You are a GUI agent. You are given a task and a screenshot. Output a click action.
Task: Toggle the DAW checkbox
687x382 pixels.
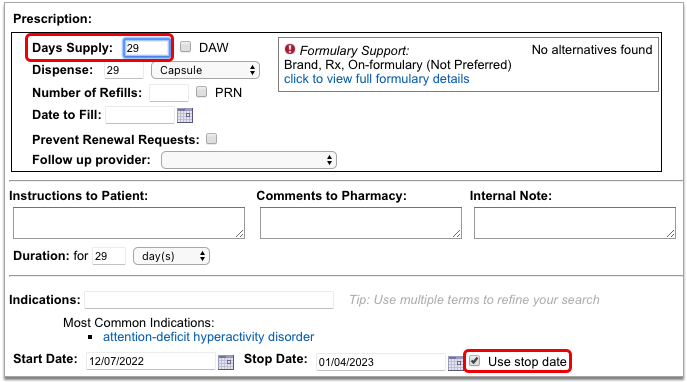click(186, 46)
